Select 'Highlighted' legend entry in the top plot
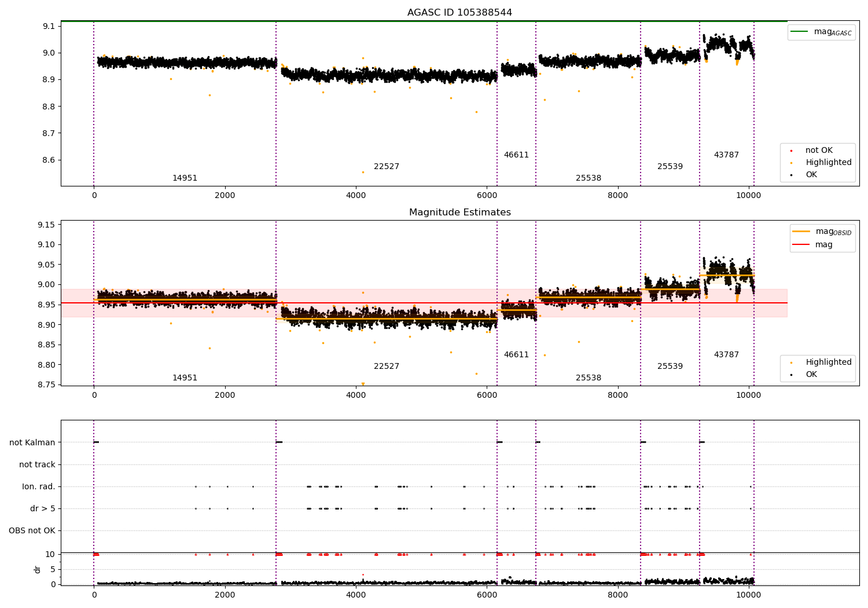Viewport: 868px width, 608px height. [x=829, y=163]
